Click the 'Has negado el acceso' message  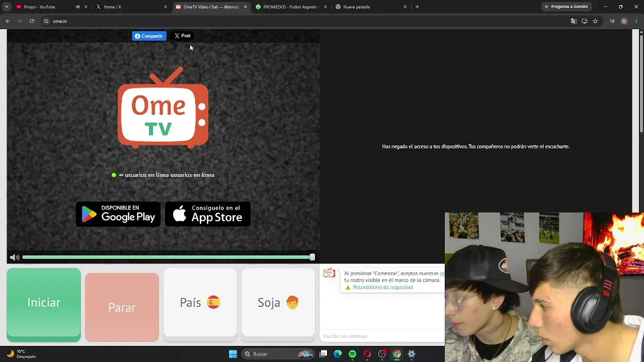[475, 146]
